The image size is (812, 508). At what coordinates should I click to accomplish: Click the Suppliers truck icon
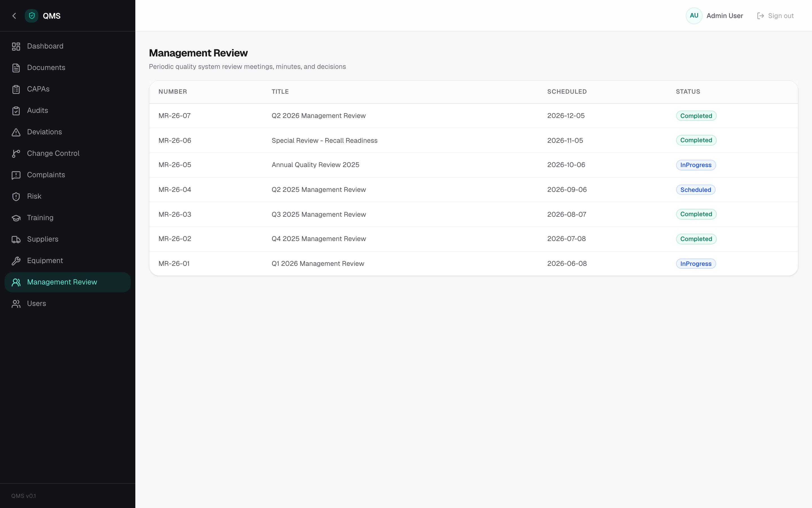coord(16,240)
